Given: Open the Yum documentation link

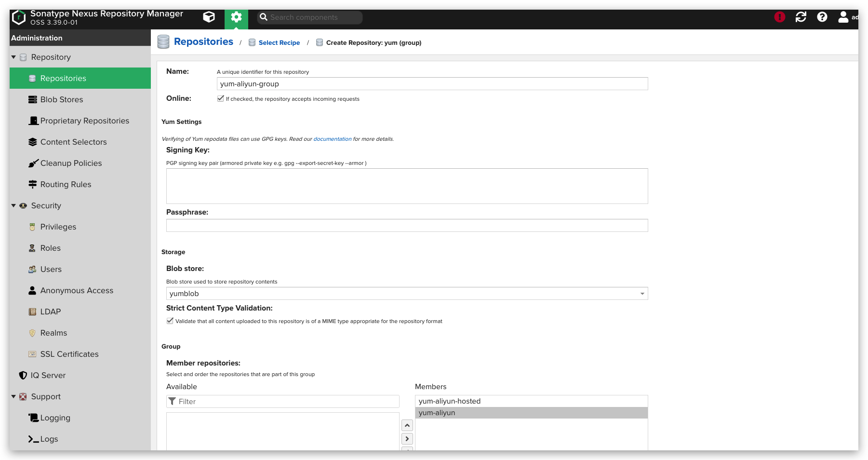Looking at the screenshot, I should (x=332, y=139).
